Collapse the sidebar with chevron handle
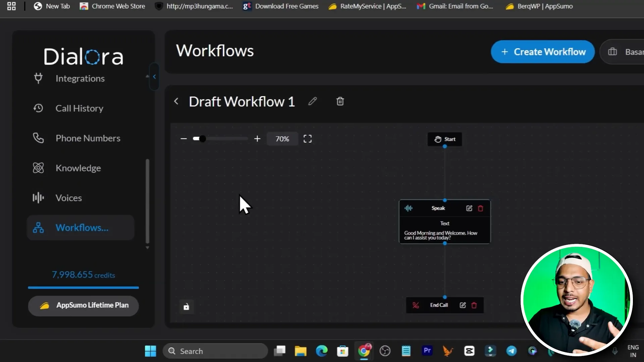This screenshot has height=362, width=644. (x=154, y=77)
